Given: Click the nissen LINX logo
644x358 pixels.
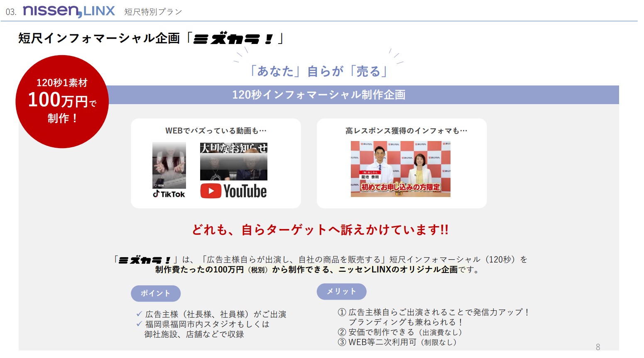Looking at the screenshot, I should 69,11.
